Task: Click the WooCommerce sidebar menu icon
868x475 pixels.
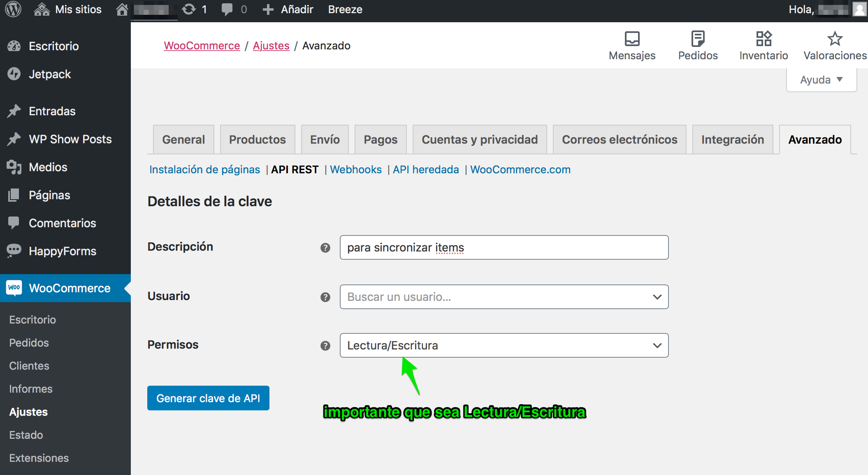Action: click(x=14, y=288)
